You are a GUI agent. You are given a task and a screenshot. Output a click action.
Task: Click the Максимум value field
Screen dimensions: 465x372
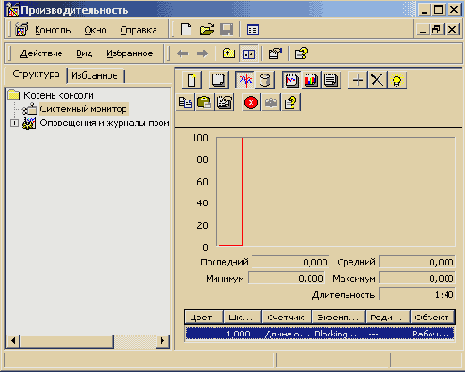click(x=417, y=278)
